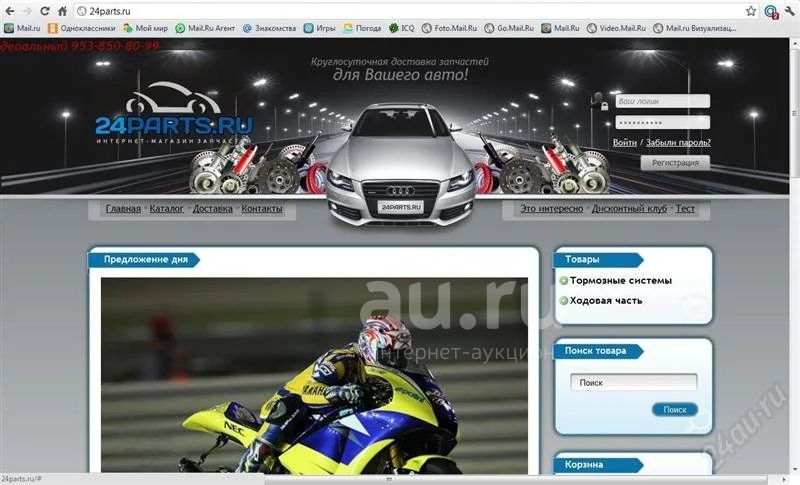Open the first Mail.ru bookmark
Image resolution: width=800 pixels, height=485 pixels.
22,28
